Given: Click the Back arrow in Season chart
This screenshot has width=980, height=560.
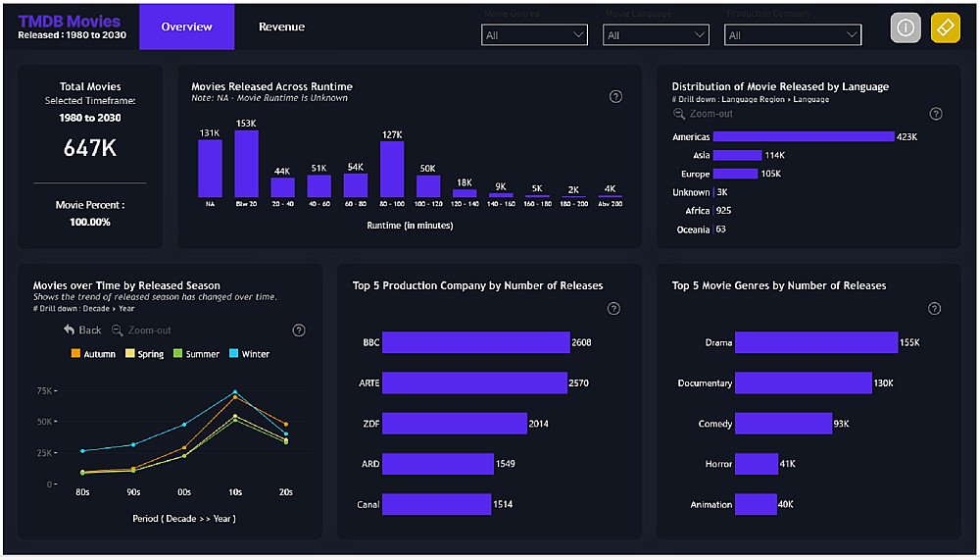Looking at the screenshot, I should click(82, 330).
